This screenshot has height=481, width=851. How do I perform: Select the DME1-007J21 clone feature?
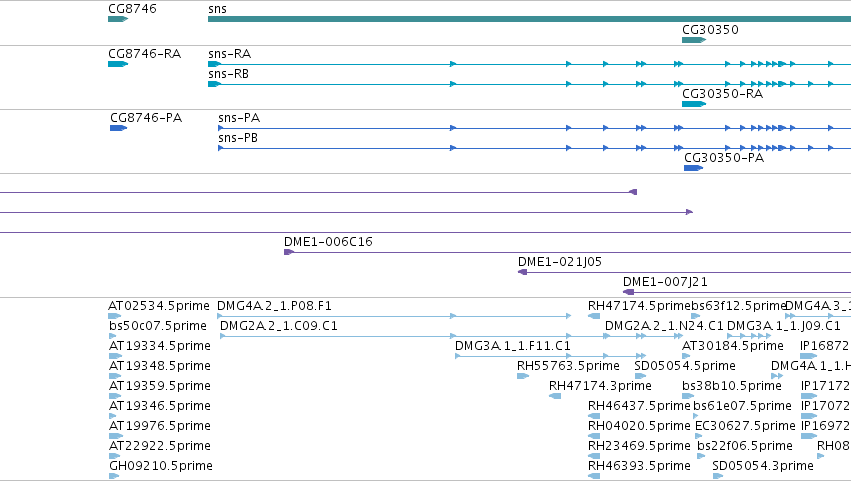(665, 282)
